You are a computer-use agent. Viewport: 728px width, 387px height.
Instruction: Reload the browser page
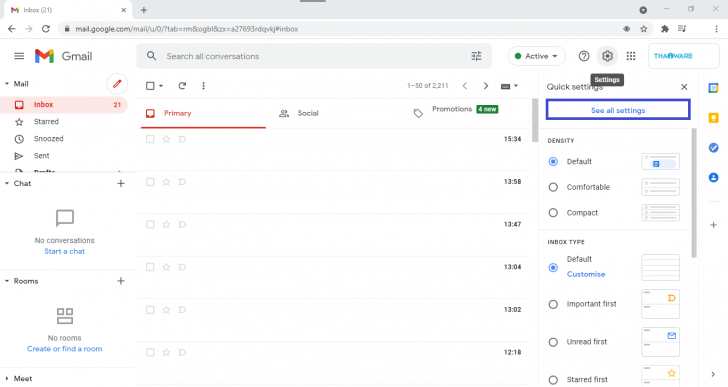(46, 29)
